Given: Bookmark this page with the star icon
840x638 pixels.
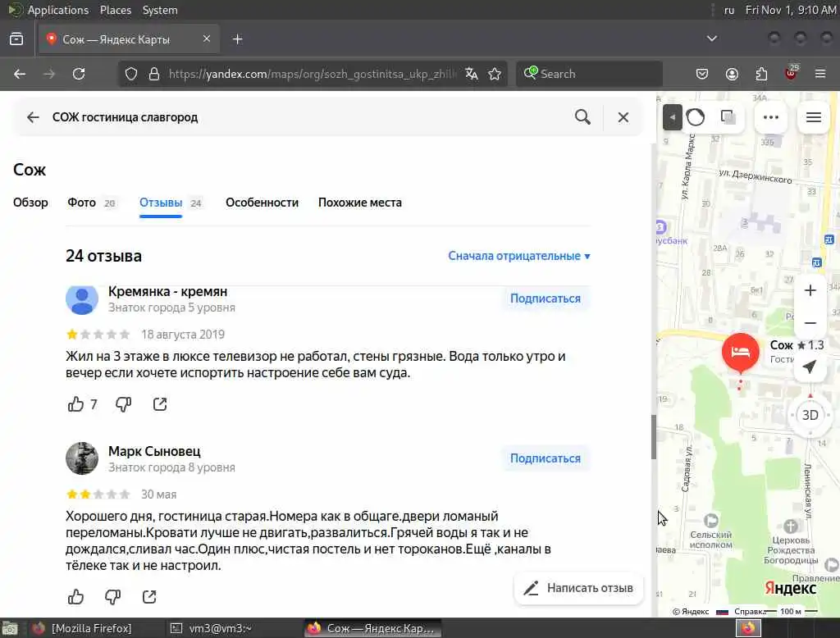Looking at the screenshot, I should point(495,74).
